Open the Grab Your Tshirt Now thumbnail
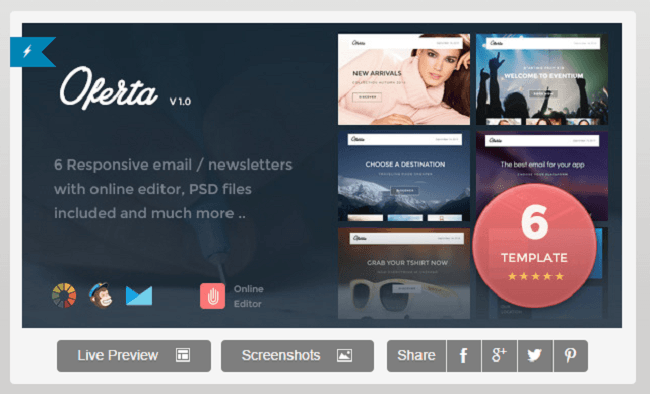Viewport: 650px width, 394px height. [x=404, y=273]
